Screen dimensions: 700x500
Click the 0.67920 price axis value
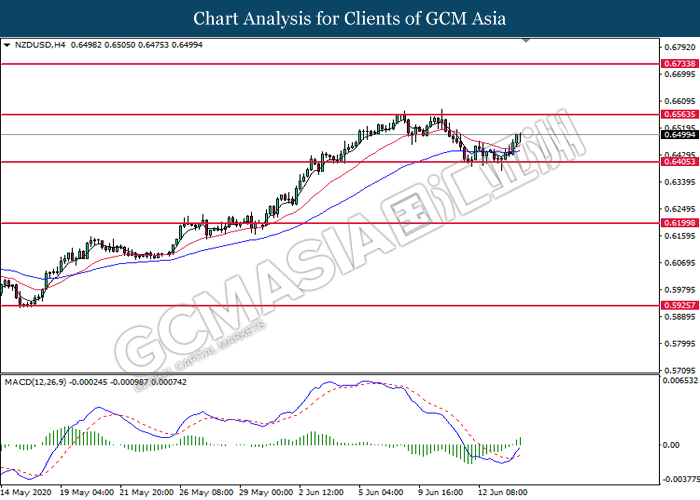click(x=679, y=47)
